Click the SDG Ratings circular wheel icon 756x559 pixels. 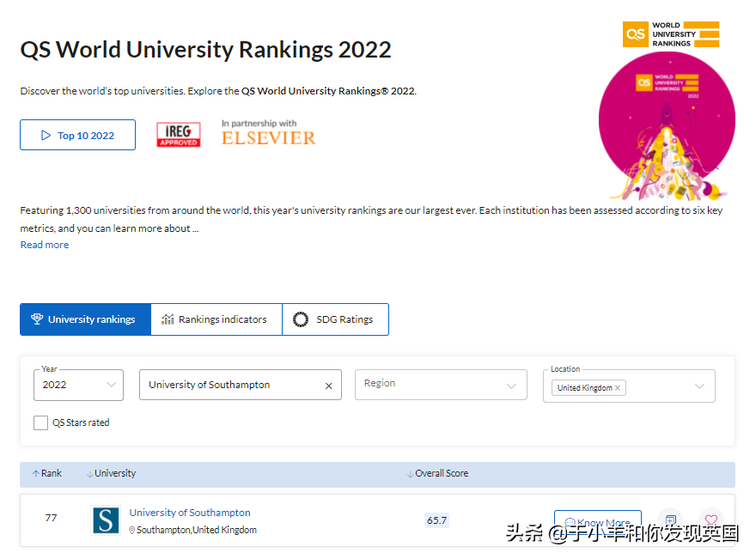[x=300, y=319]
